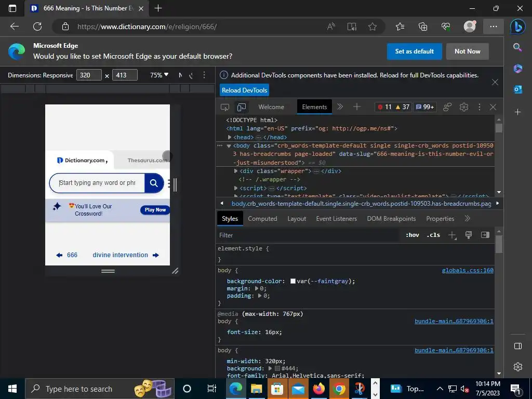The height and width of the screenshot is (399, 532).
Task: Show the 11 errors 37 warnings counter
Action: pyautogui.click(x=394, y=107)
